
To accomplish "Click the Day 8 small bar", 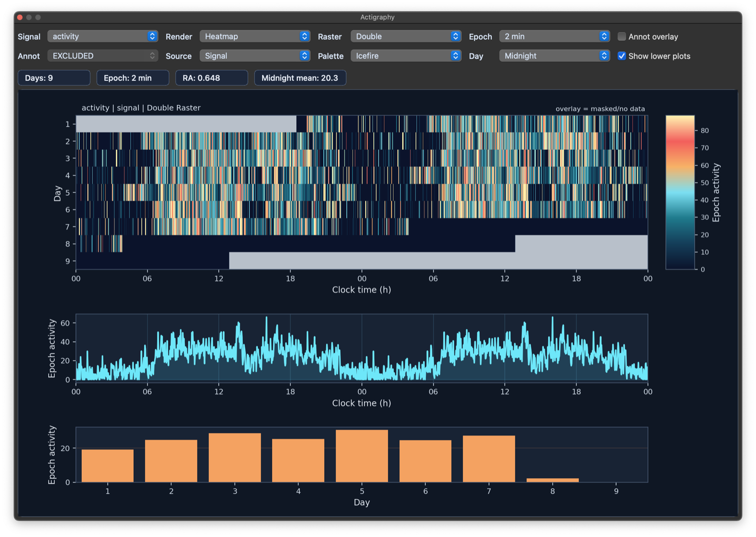I will (x=552, y=480).
